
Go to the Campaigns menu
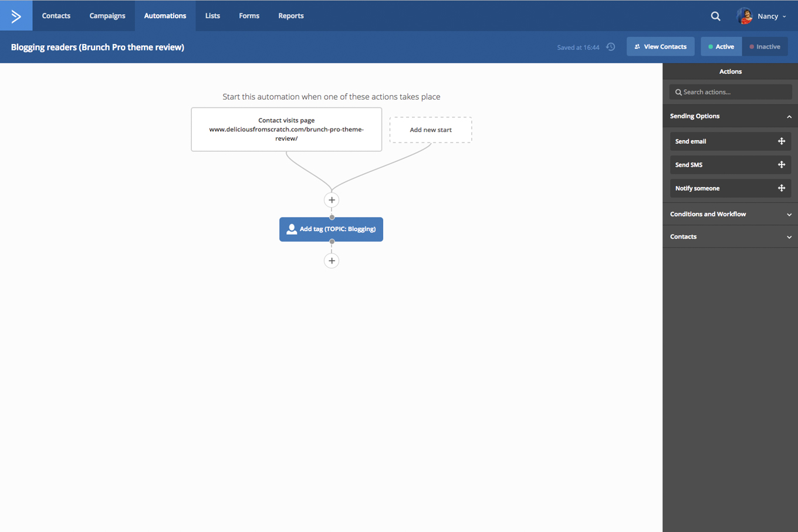[x=107, y=16]
